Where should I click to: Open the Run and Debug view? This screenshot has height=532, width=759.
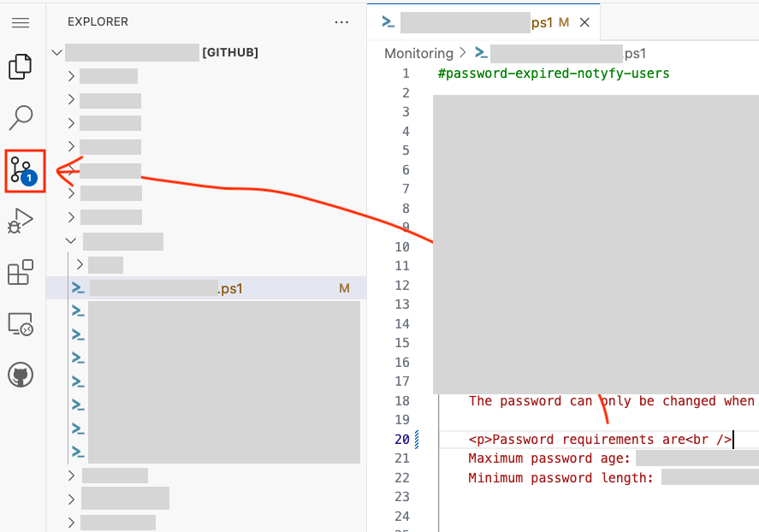(x=21, y=222)
